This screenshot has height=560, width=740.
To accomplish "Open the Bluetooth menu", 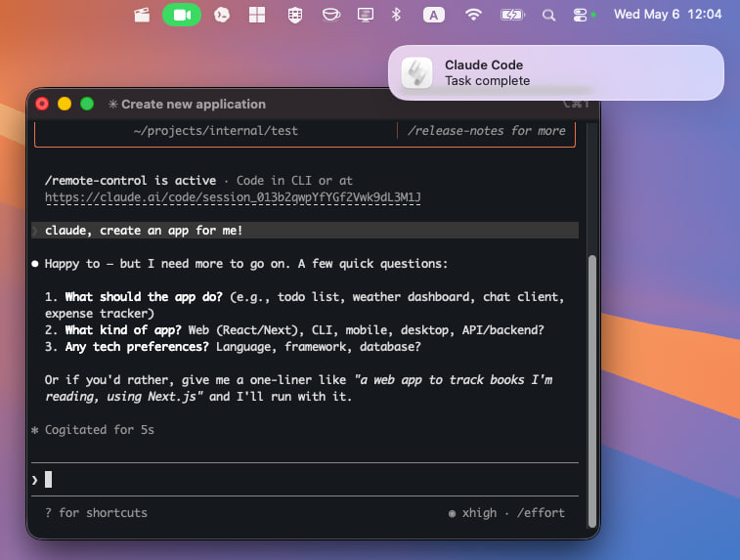I will (396, 15).
